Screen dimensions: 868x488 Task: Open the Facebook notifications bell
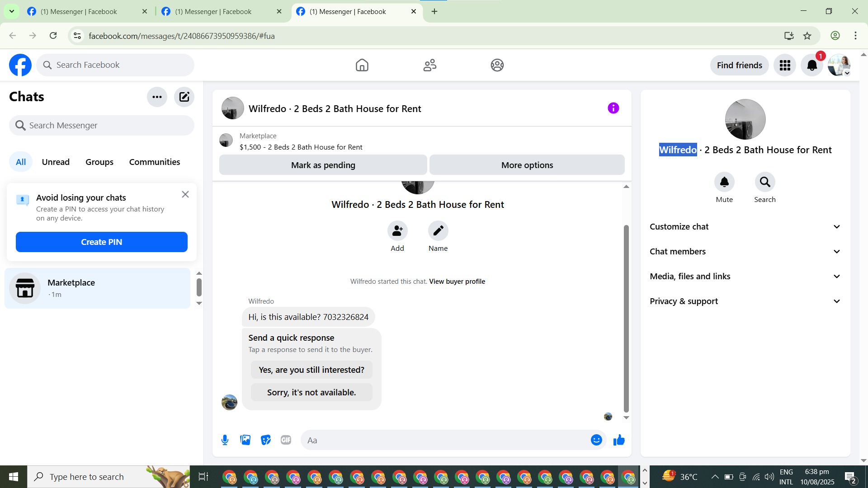click(812, 66)
